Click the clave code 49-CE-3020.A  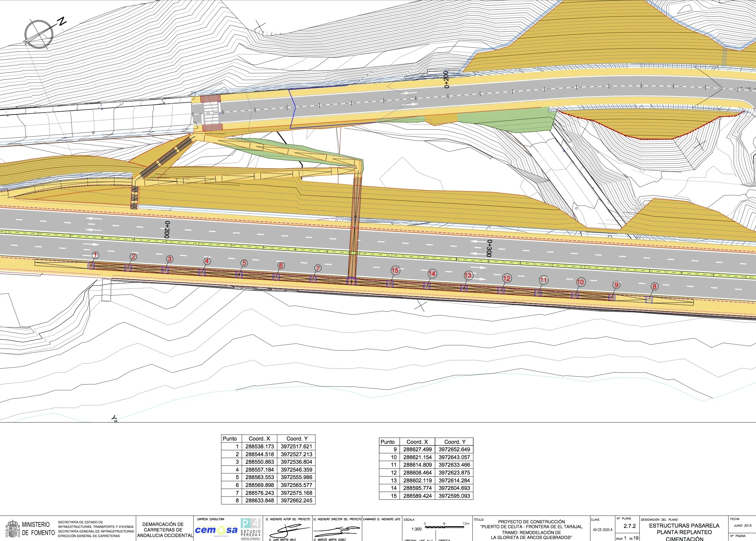point(603,530)
